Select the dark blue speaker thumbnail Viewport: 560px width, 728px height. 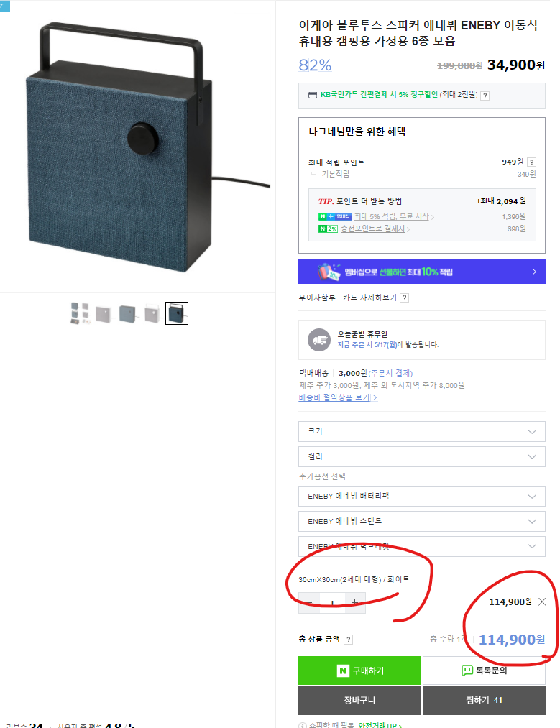(177, 313)
